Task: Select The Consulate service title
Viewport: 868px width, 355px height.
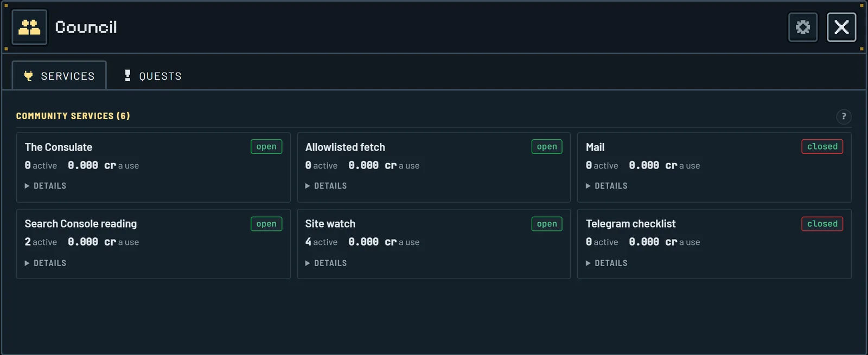Action: (59, 147)
